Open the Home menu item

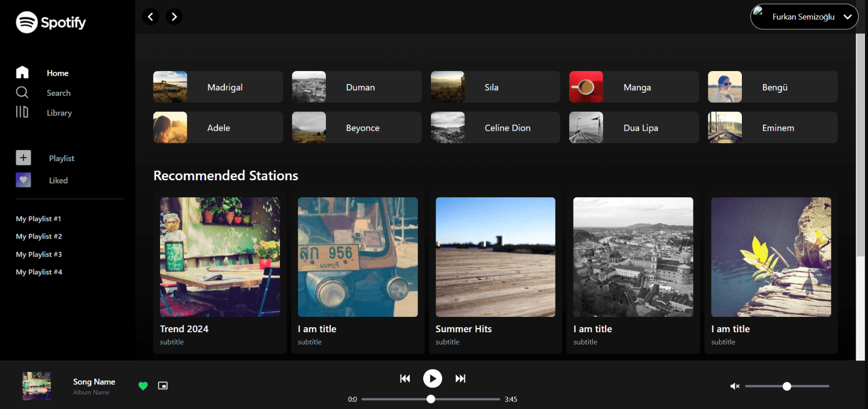[58, 73]
